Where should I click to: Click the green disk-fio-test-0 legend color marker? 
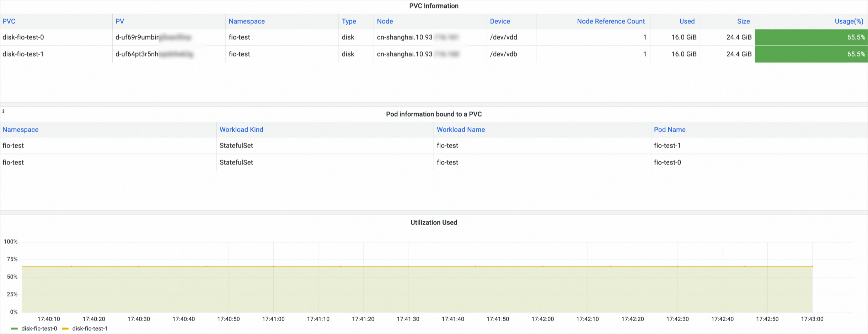point(14,329)
